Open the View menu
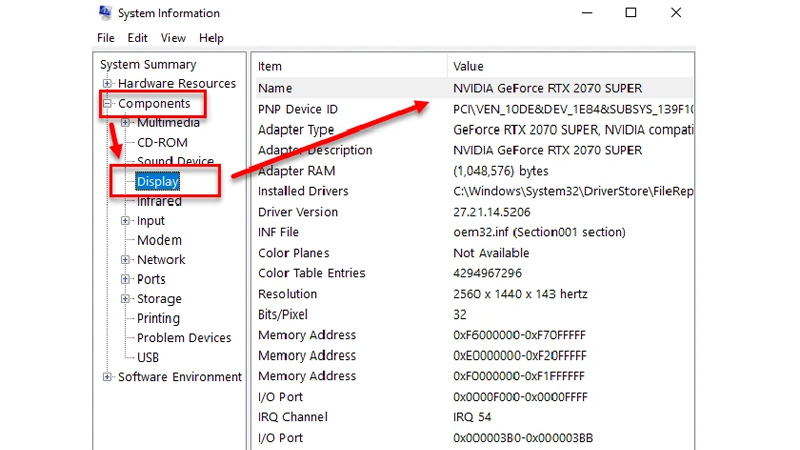The image size is (800, 450). pyautogui.click(x=173, y=38)
